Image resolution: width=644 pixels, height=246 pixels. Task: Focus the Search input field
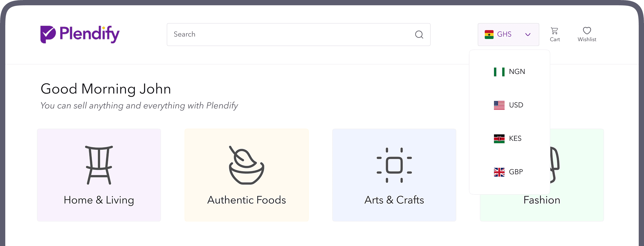tap(290, 35)
